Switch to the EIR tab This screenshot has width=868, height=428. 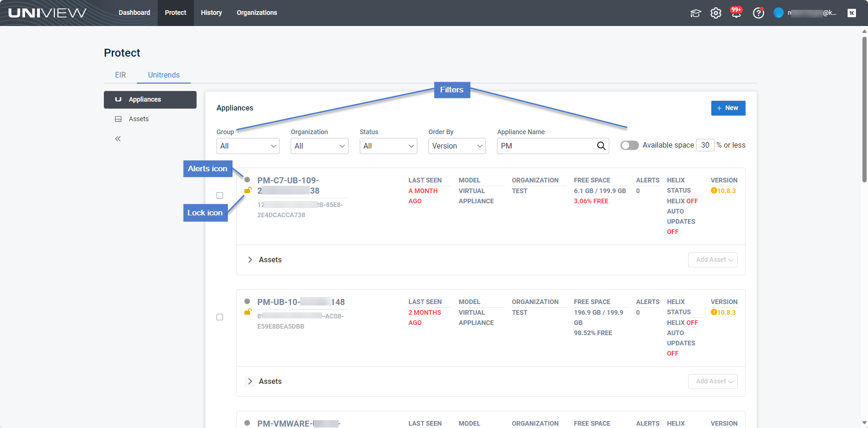coord(121,75)
